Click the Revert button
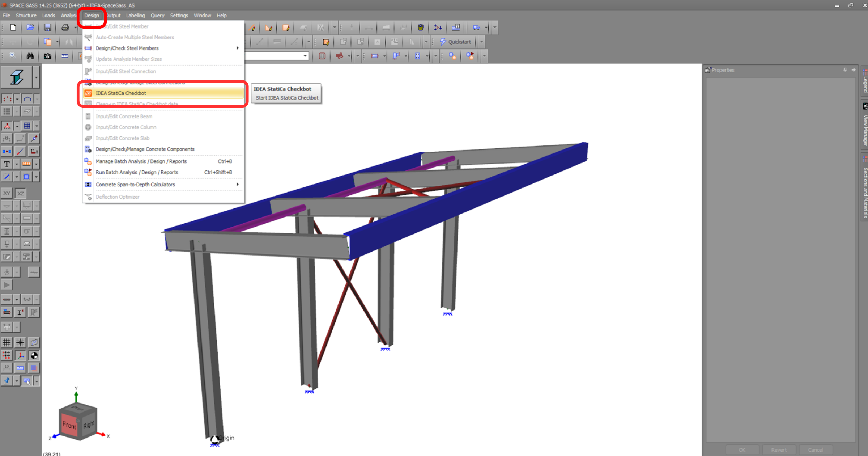Image resolution: width=868 pixels, height=456 pixels. tap(779, 449)
